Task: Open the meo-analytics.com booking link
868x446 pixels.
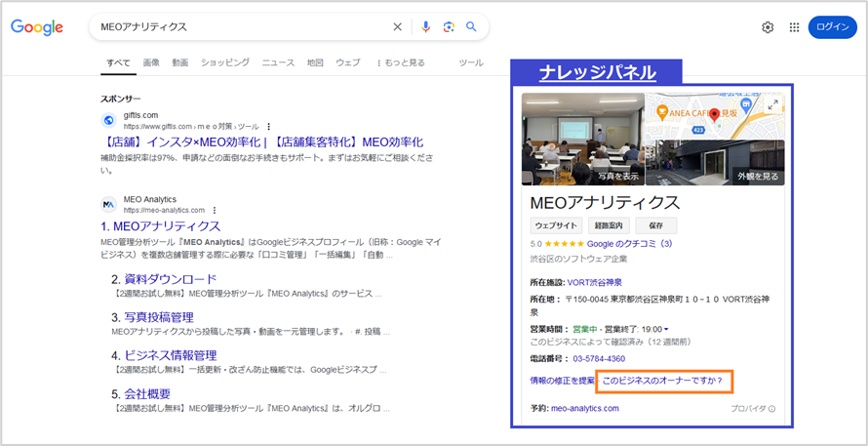Action: [x=585, y=408]
